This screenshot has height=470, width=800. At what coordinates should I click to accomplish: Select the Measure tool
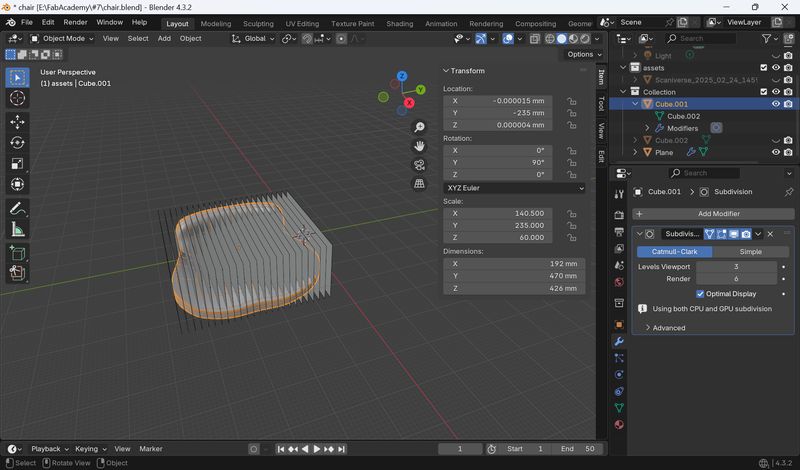tap(17, 229)
